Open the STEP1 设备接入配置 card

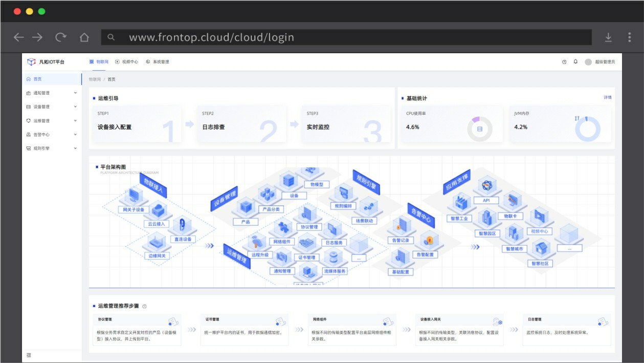click(x=137, y=124)
